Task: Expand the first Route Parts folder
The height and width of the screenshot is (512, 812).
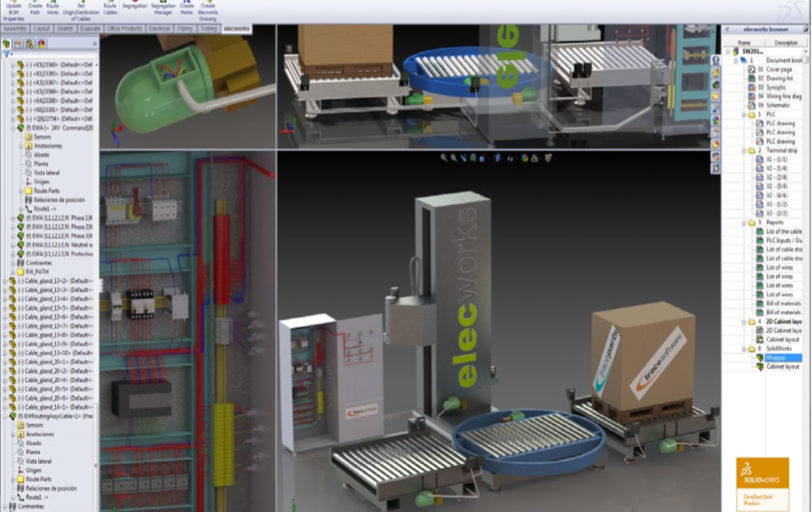Action: coord(20,191)
